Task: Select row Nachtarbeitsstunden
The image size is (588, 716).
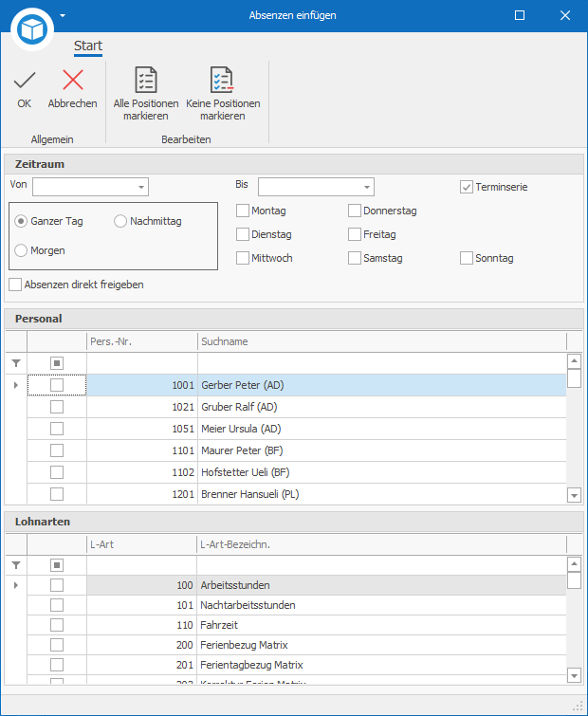Action: pyautogui.click(x=297, y=605)
